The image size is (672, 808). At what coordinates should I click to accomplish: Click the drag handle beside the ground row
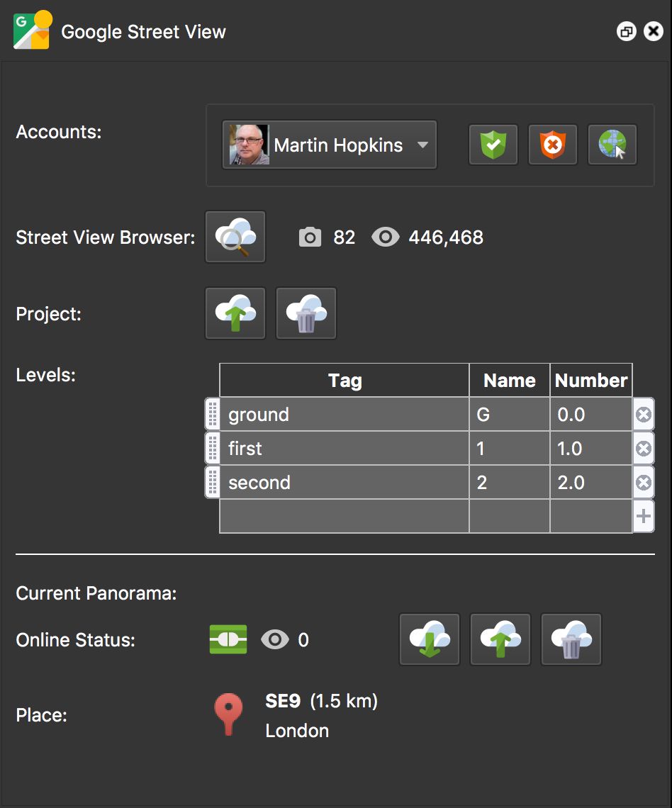pyautogui.click(x=212, y=414)
